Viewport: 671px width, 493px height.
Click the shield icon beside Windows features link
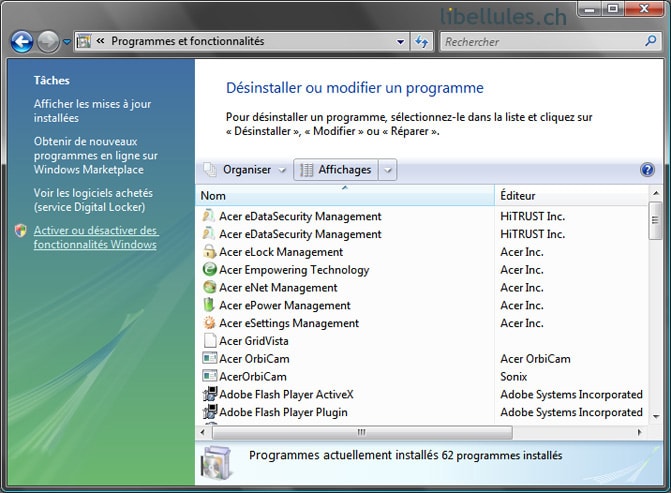(x=21, y=231)
